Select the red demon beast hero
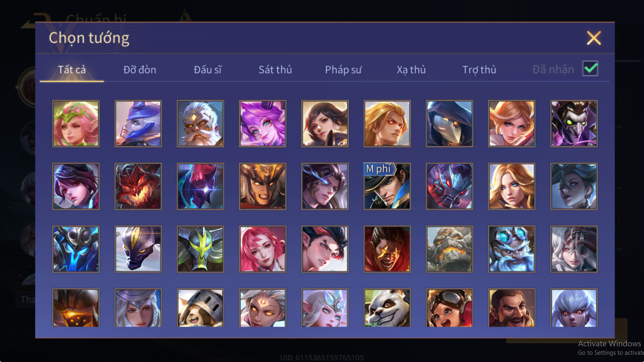Screen dimensions: 644x362 pos(138,186)
